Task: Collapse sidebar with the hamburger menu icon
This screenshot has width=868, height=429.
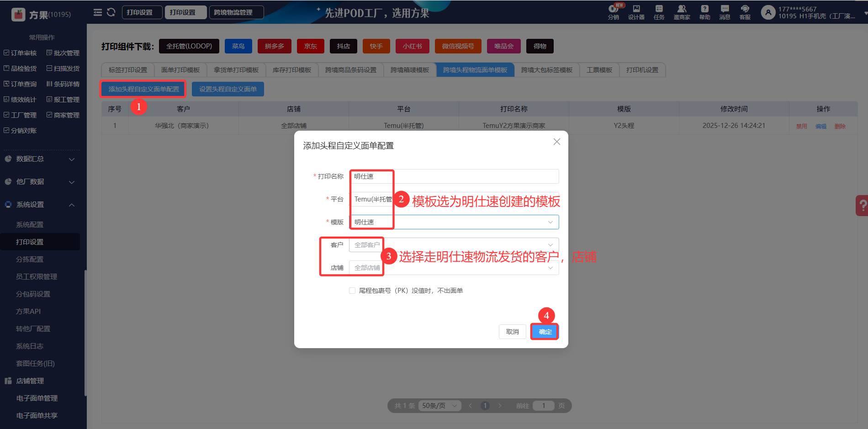Action: coord(98,12)
